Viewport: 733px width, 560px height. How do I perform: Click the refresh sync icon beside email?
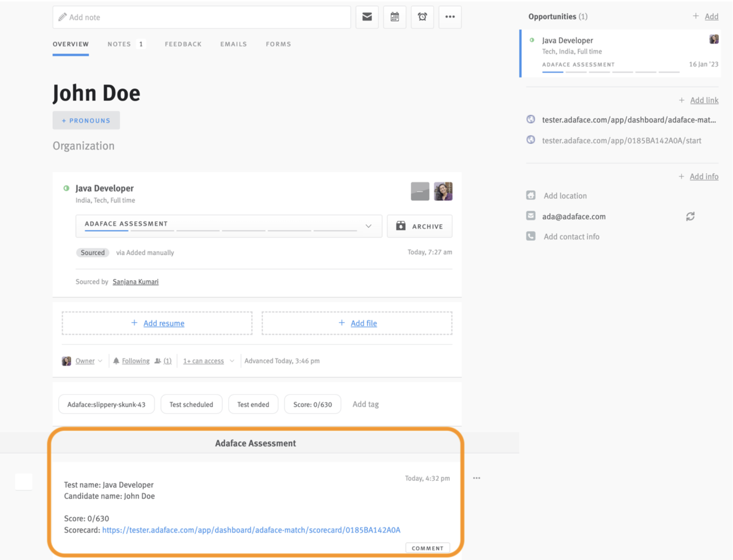coord(690,216)
